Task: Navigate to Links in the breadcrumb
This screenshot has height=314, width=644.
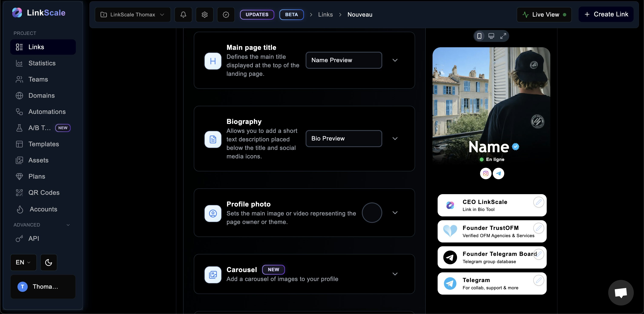Action: point(325,14)
